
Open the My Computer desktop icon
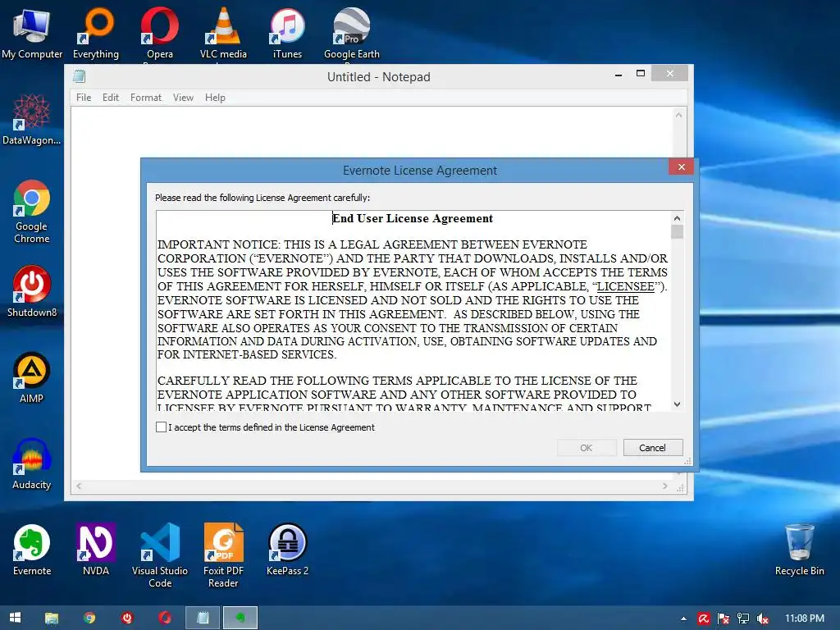point(32,33)
